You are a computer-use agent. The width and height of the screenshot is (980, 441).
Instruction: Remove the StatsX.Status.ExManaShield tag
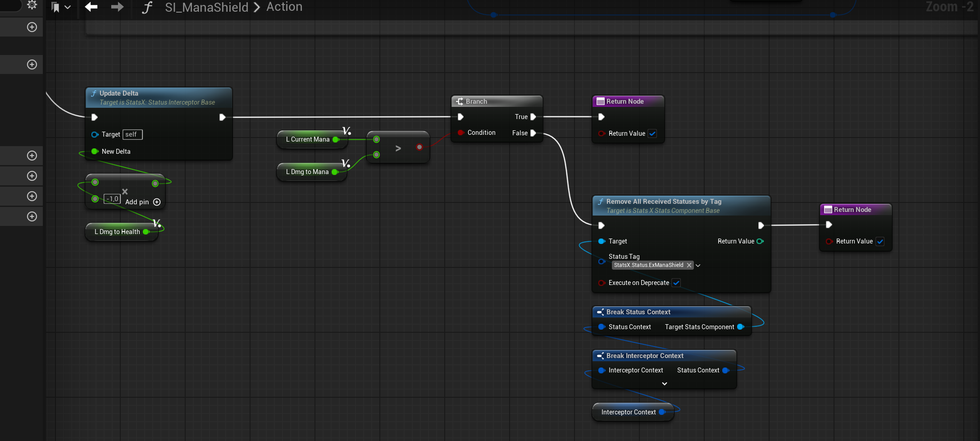pos(689,265)
